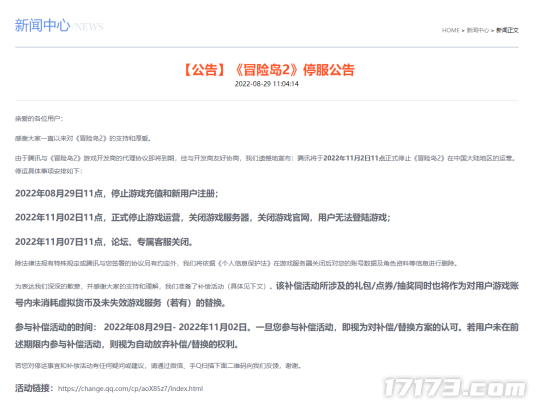
Task: Click the 参与补偿活动的时间 paragraph
Action: (x=267, y=336)
